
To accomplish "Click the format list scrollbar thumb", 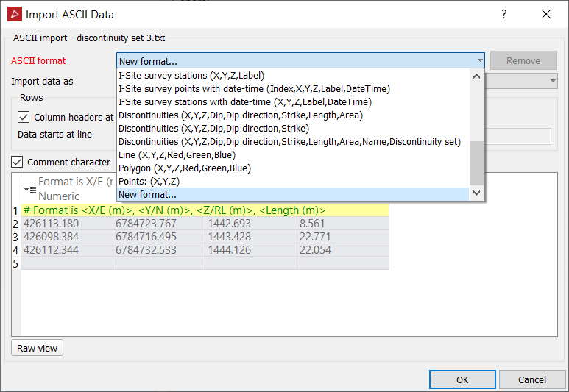I will (477, 163).
